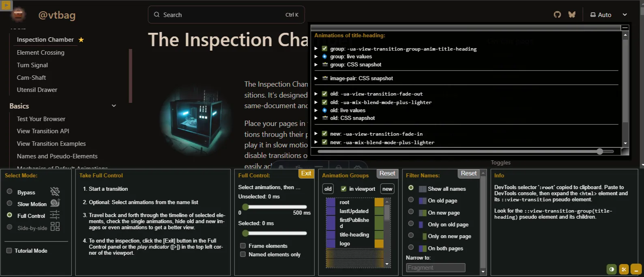The height and width of the screenshot is (277, 644).
Task: Click the Exit button in Full Control
Action: pyautogui.click(x=306, y=173)
